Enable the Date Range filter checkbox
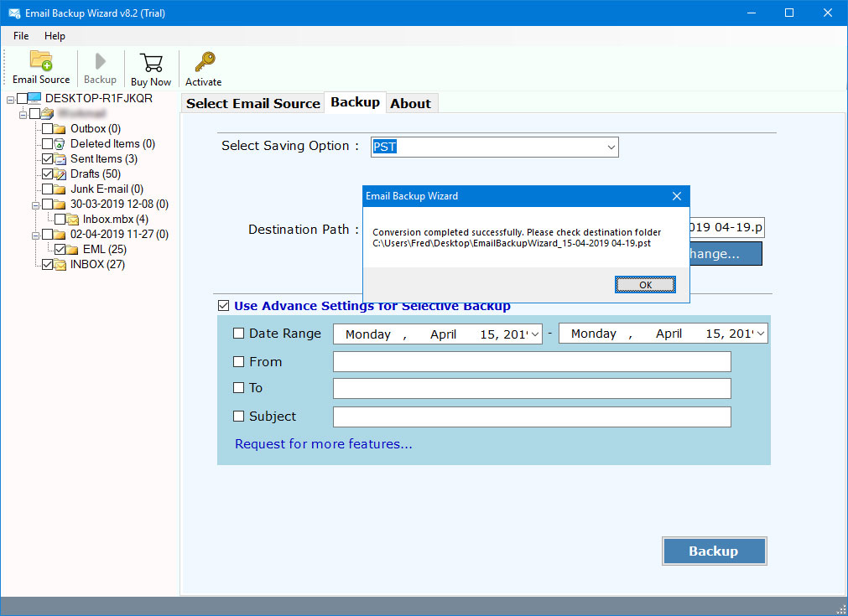 pos(238,334)
